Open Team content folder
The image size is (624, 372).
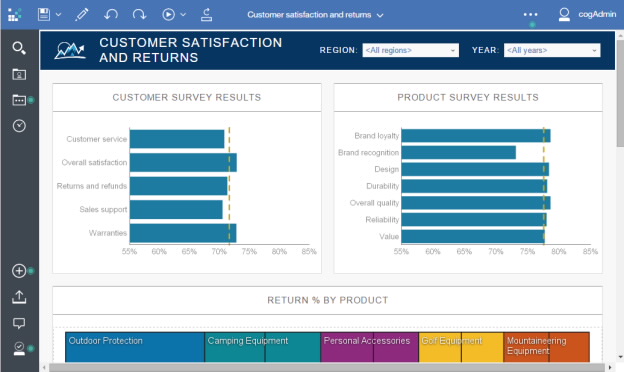click(x=19, y=100)
